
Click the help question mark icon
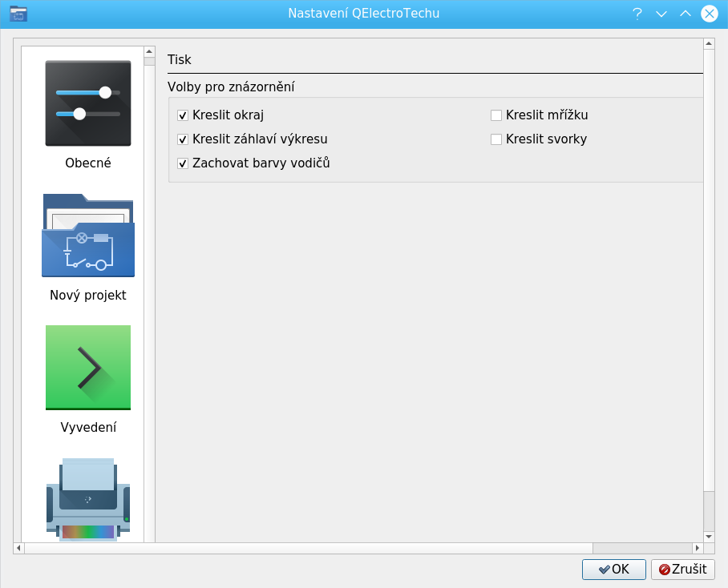pyautogui.click(x=637, y=14)
